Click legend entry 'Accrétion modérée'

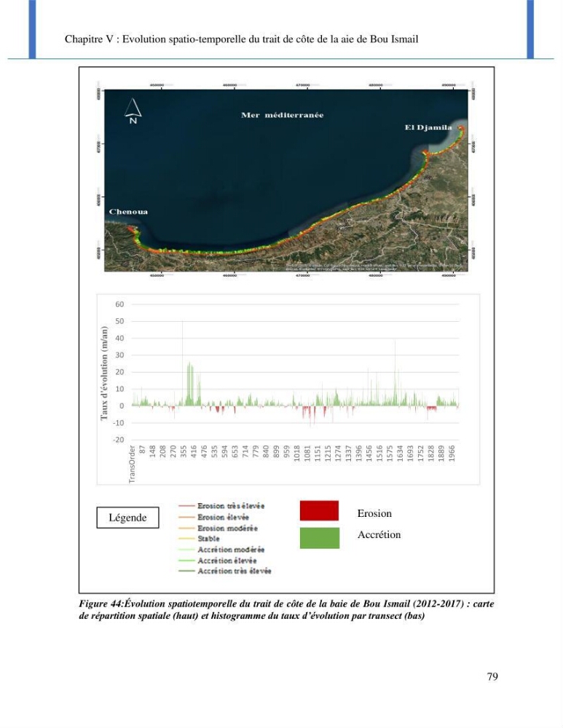pyautogui.click(x=232, y=550)
